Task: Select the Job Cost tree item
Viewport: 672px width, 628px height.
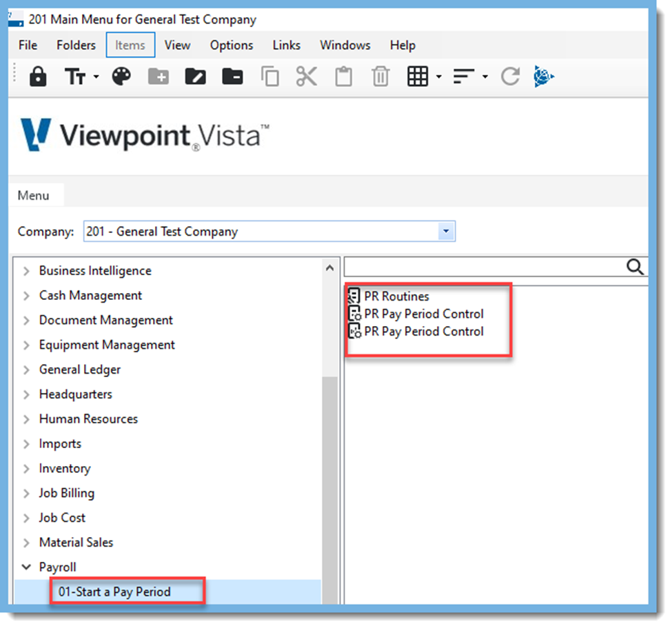Action: pos(62,518)
